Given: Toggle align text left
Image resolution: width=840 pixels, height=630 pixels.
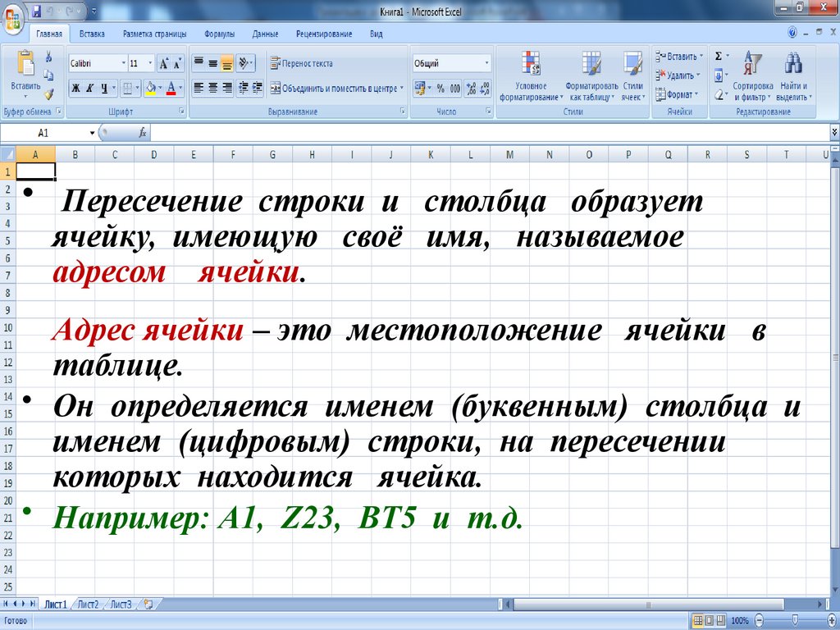Looking at the screenshot, I should click(199, 88).
